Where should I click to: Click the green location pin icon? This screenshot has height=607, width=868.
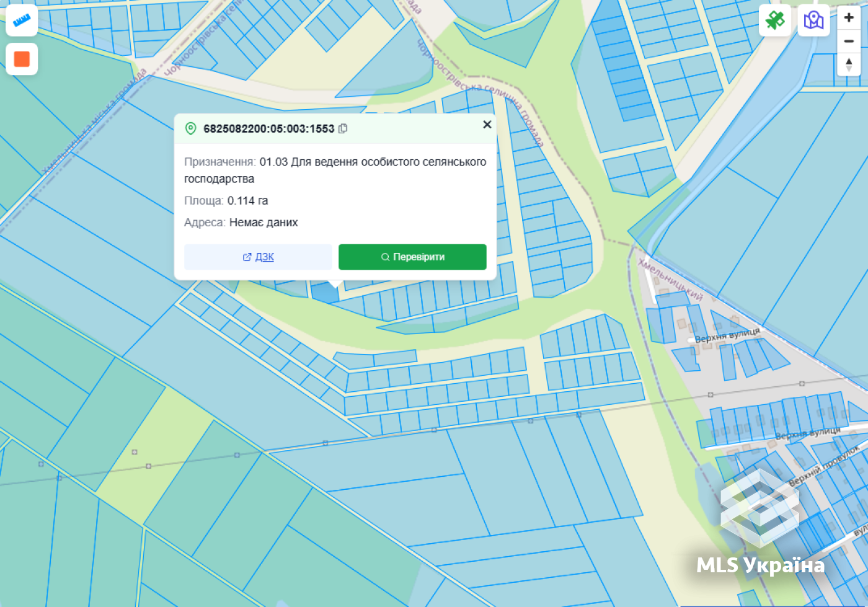pyautogui.click(x=191, y=128)
